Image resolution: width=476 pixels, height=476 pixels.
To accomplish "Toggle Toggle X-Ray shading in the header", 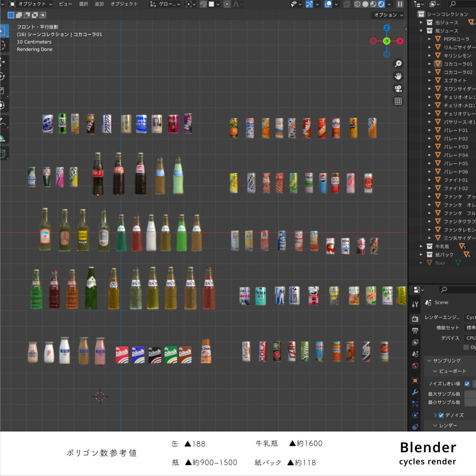I will pos(346,5).
